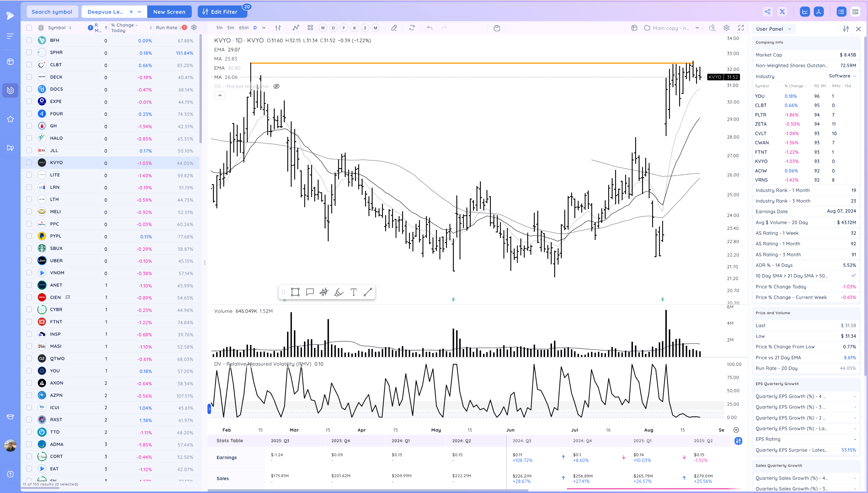This screenshot has width=868, height=493.
Task: Click the stats table horizontal scrollbar
Action: click(x=368, y=490)
